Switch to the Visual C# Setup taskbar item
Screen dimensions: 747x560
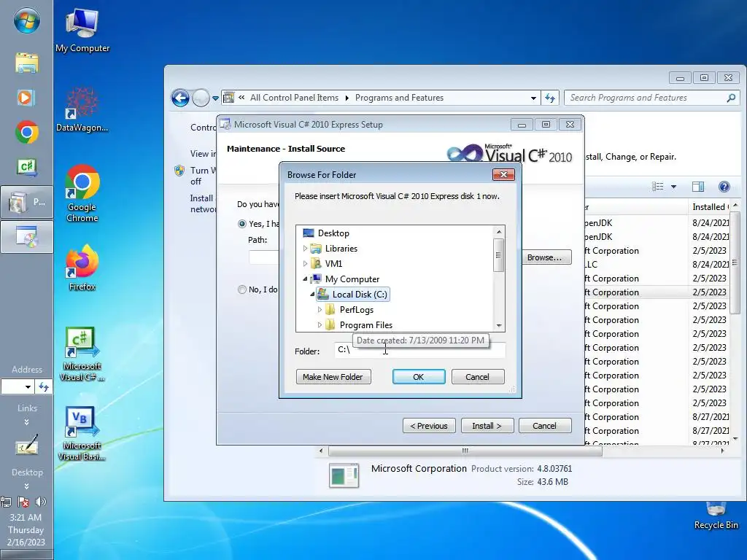[x=27, y=237]
